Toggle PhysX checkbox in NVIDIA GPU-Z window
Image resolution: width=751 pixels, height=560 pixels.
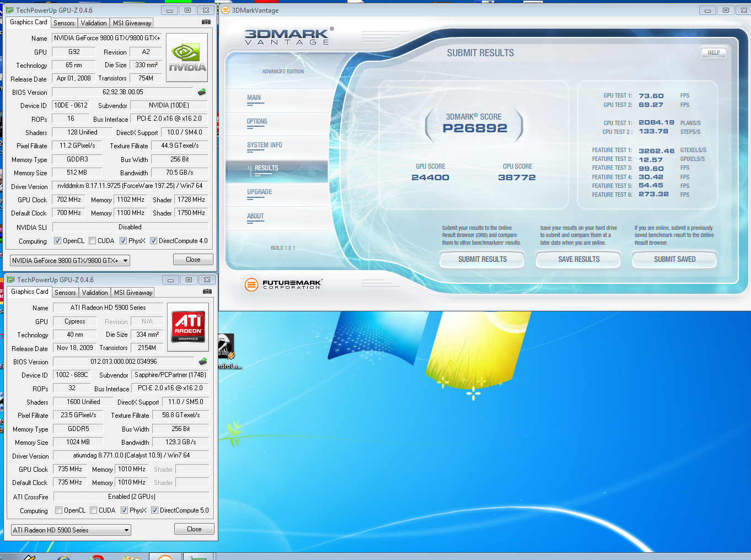[x=123, y=241]
